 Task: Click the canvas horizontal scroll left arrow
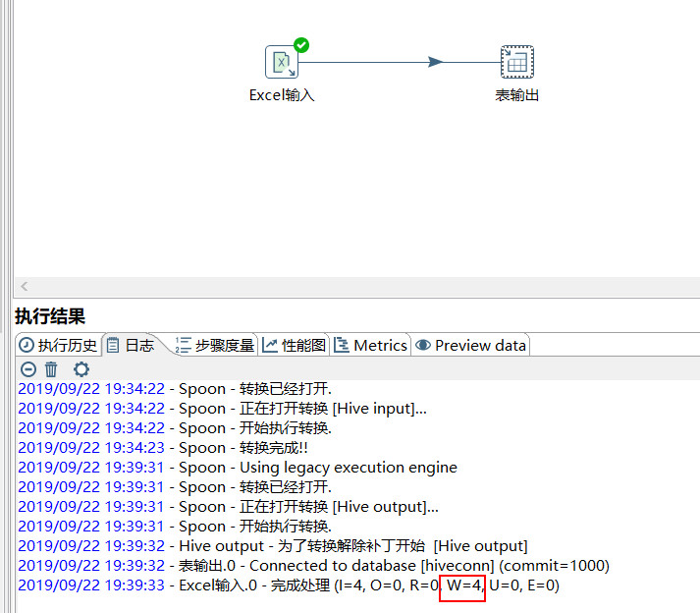[x=25, y=287]
